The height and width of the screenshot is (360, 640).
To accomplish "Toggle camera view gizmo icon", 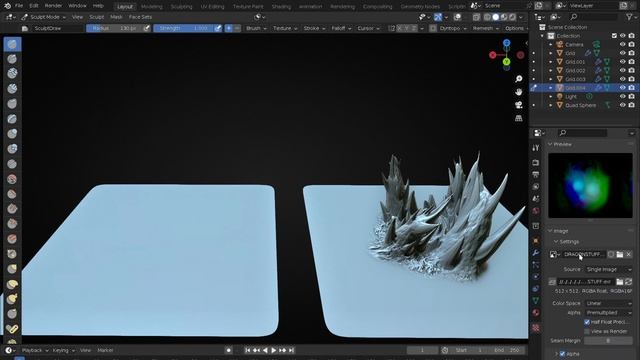I will click(x=519, y=105).
